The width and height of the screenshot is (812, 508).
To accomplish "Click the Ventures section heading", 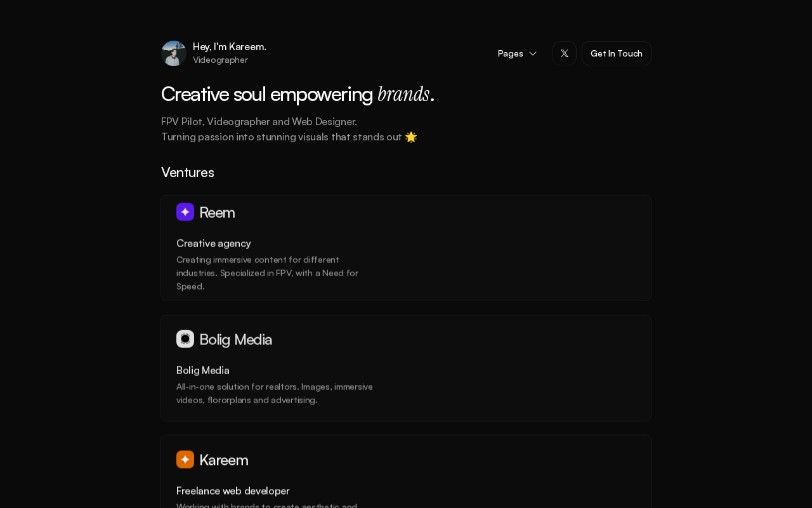I will pyautogui.click(x=188, y=172).
